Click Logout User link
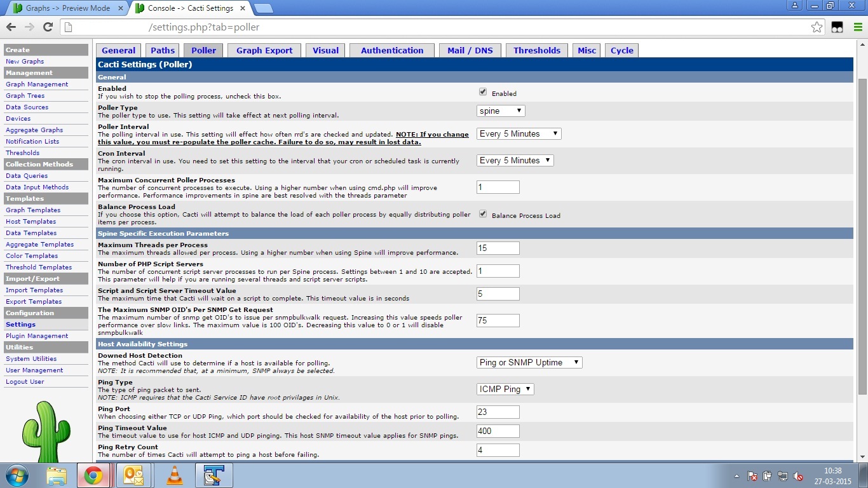 coord(25,382)
